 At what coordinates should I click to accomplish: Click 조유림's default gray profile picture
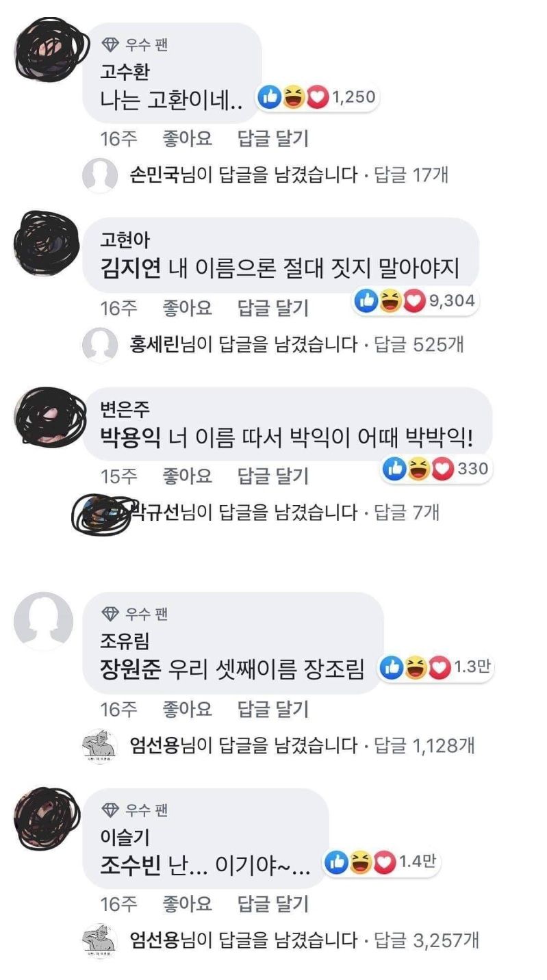click(43, 621)
